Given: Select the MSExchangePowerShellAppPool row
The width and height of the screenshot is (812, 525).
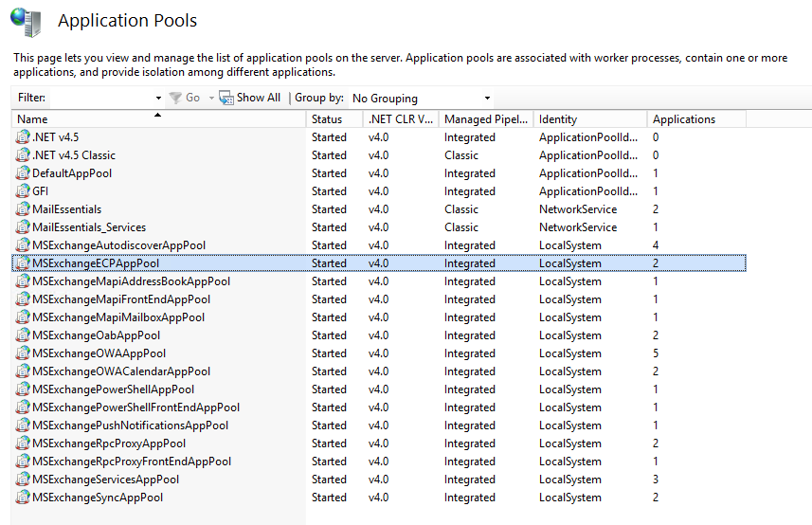Looking at the screenshot, I should point(113,389).
